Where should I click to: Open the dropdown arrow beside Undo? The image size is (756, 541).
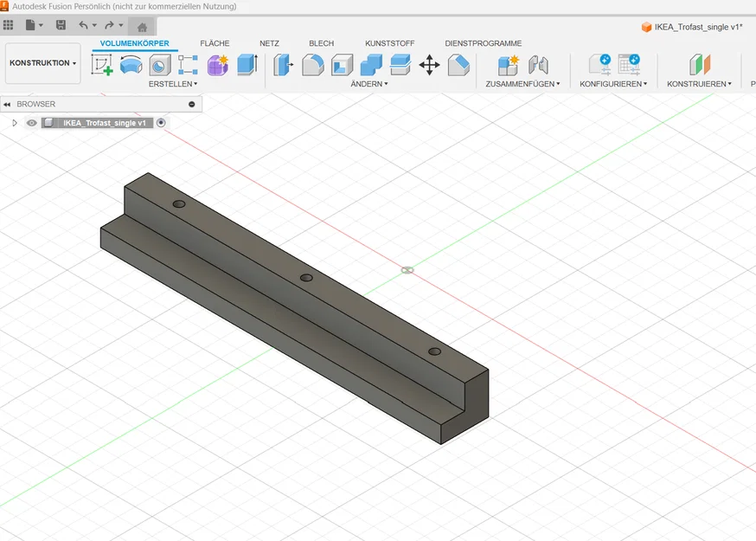[x=94, y=25]
